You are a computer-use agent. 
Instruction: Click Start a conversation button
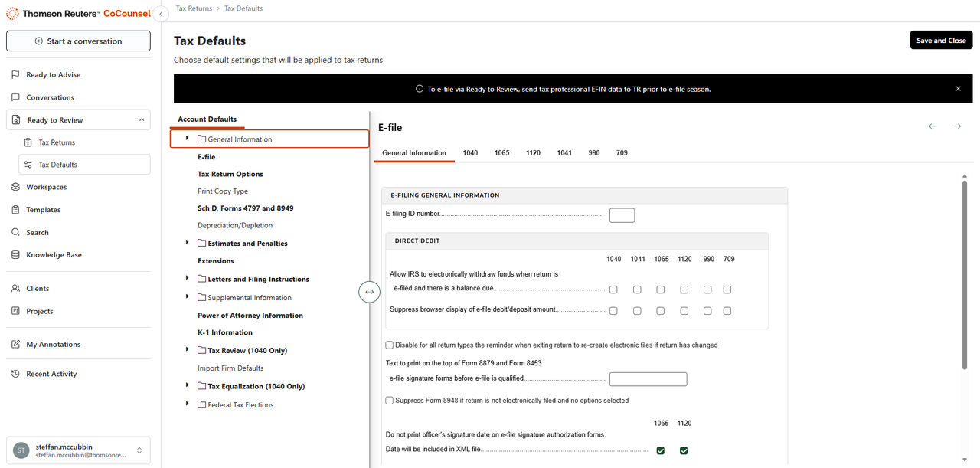(x=78, y=41)
